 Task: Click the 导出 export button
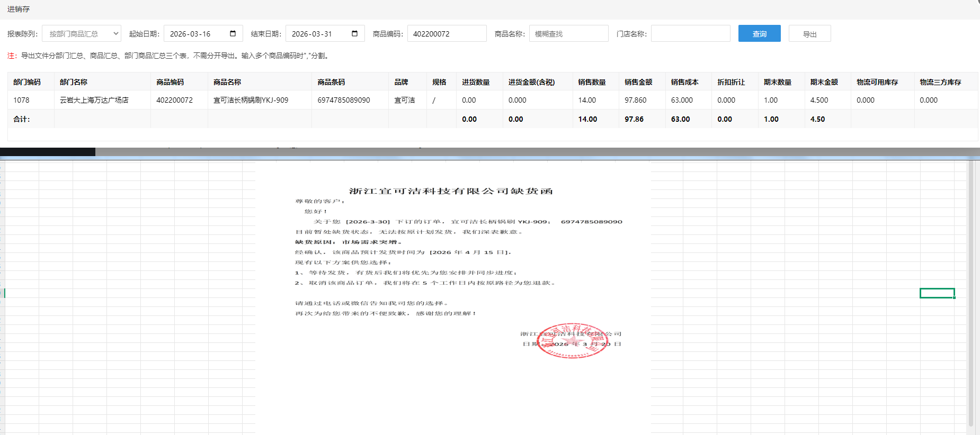point(809,34)
